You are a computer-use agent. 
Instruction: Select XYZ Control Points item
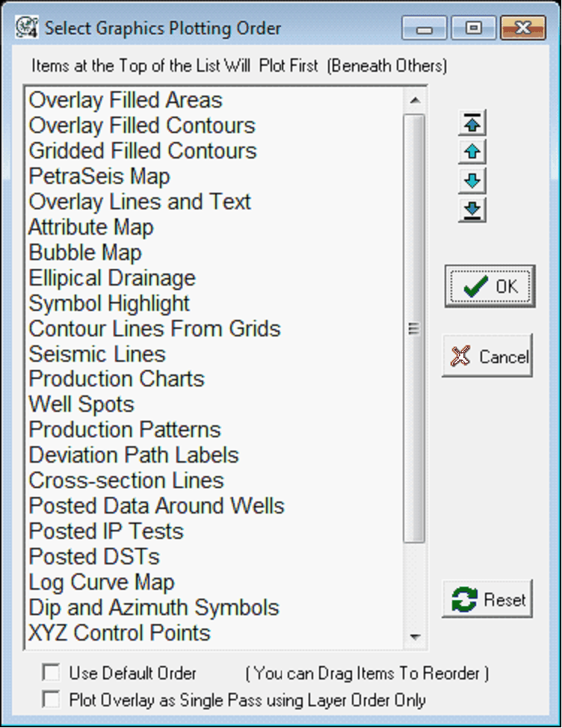click(x=120, y=633)
